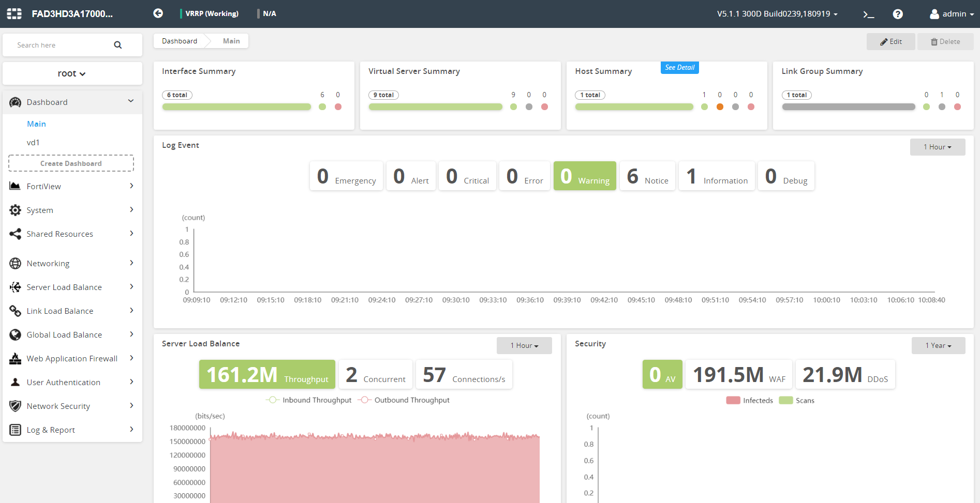Image resolution: width=980 pixels, height=503 pixels.
Task: Open the CLI console icon
Action: point(868,14)
